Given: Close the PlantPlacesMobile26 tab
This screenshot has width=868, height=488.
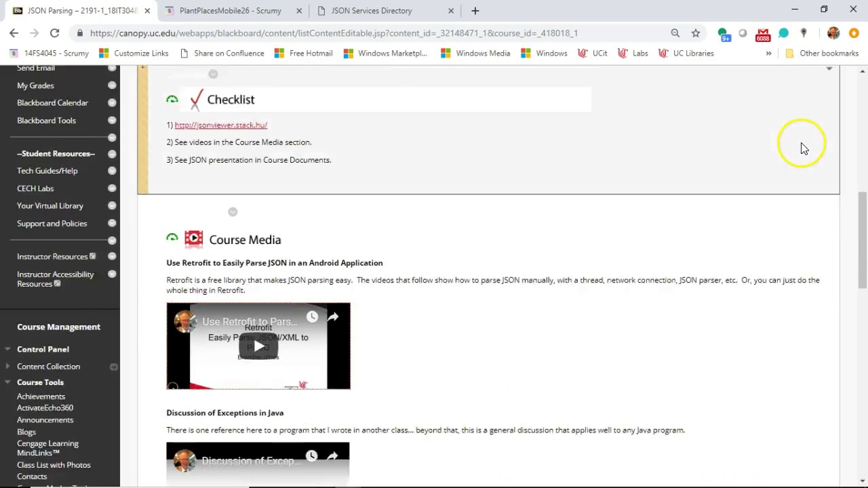Looking at the screenshot, I should pos(299,11).
